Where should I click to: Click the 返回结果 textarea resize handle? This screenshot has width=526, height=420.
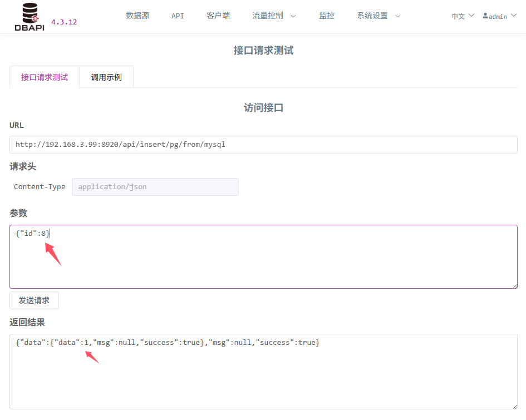[x=514, y=406]
